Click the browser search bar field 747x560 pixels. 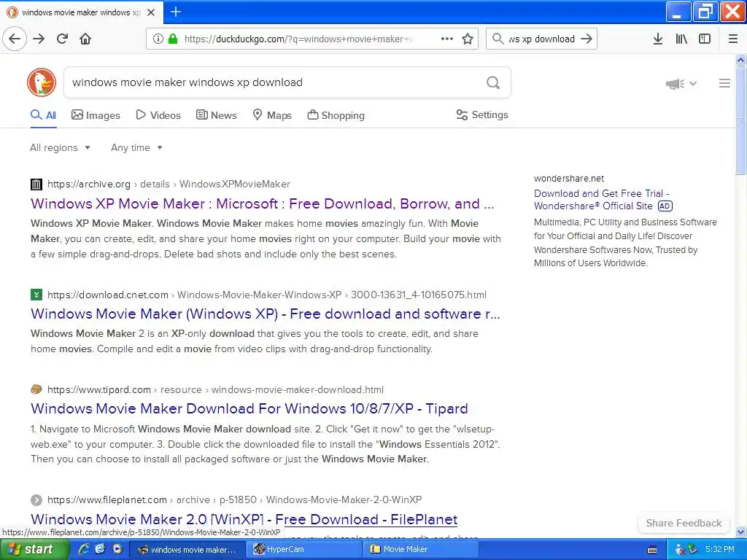click(x=541, y=39)
